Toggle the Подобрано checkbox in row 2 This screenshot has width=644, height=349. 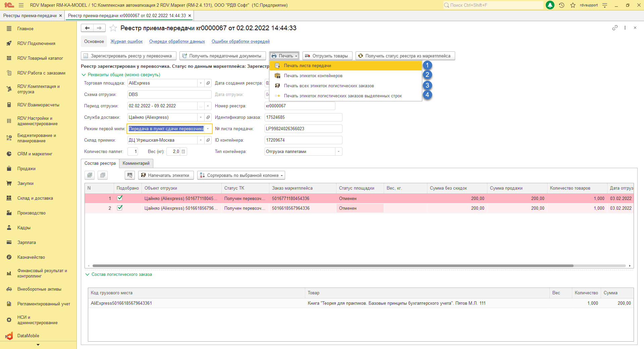(120, 208)
